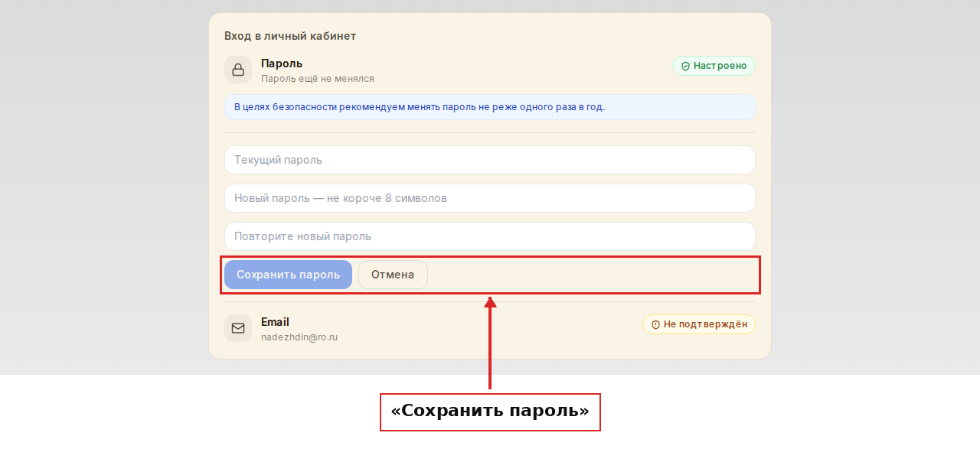Click the Отмена button
Viewport: 980px width, 449px height.
(393, 275)
